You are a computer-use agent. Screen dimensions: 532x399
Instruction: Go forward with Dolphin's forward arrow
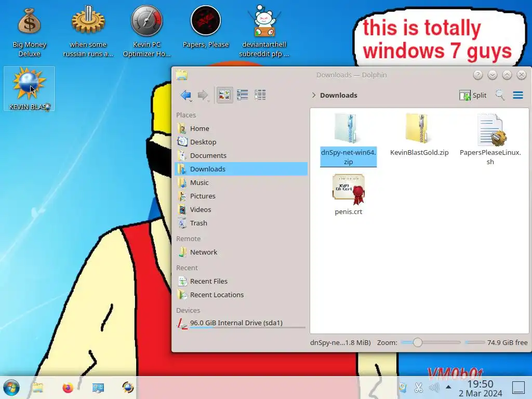[203, 95]
